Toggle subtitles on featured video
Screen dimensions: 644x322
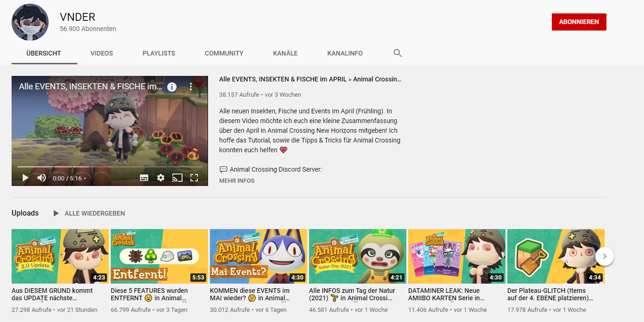[x=144, y=178]
